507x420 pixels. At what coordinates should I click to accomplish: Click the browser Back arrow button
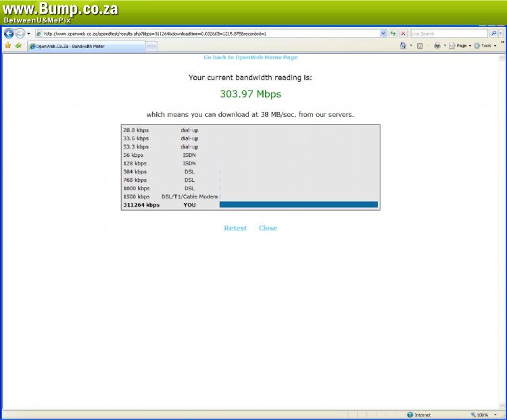click(x=9, y=33)
